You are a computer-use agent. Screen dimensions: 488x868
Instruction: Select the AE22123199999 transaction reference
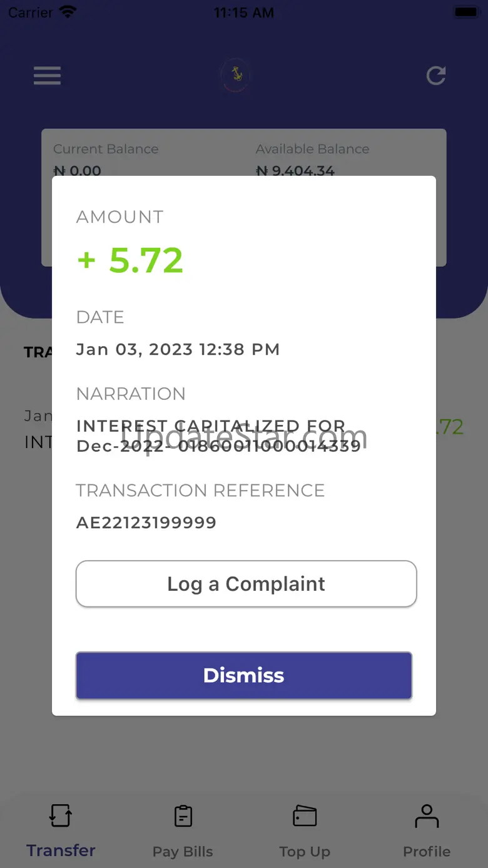(x=146, y=523)
